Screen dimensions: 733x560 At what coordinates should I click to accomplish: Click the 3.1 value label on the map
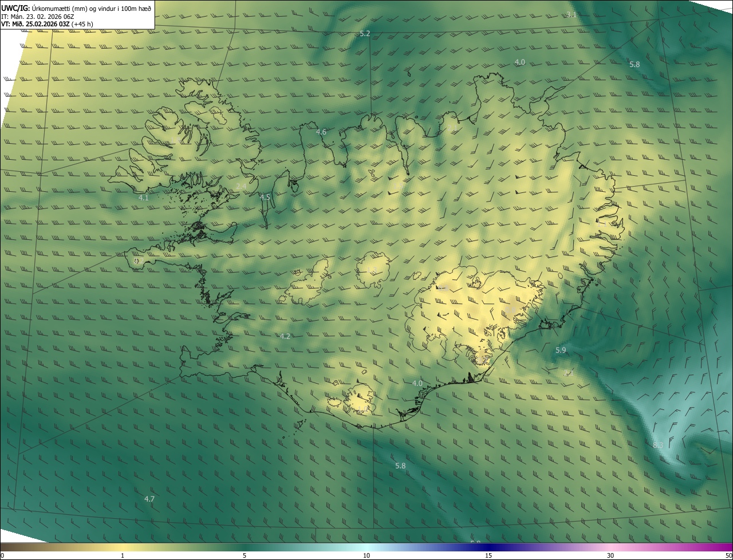pyautogui.click(x=571, y=14)
